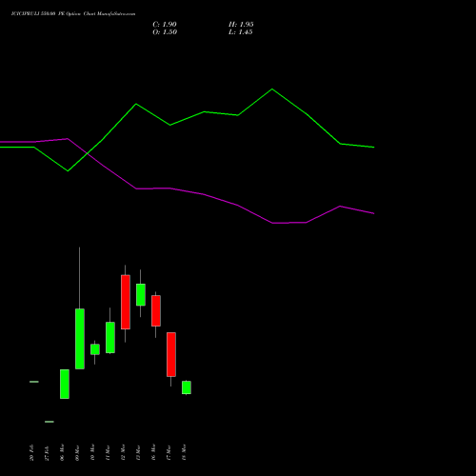Select the small green candle on 10 Mar
The image size is (476, 476).
tap(95, 349)
